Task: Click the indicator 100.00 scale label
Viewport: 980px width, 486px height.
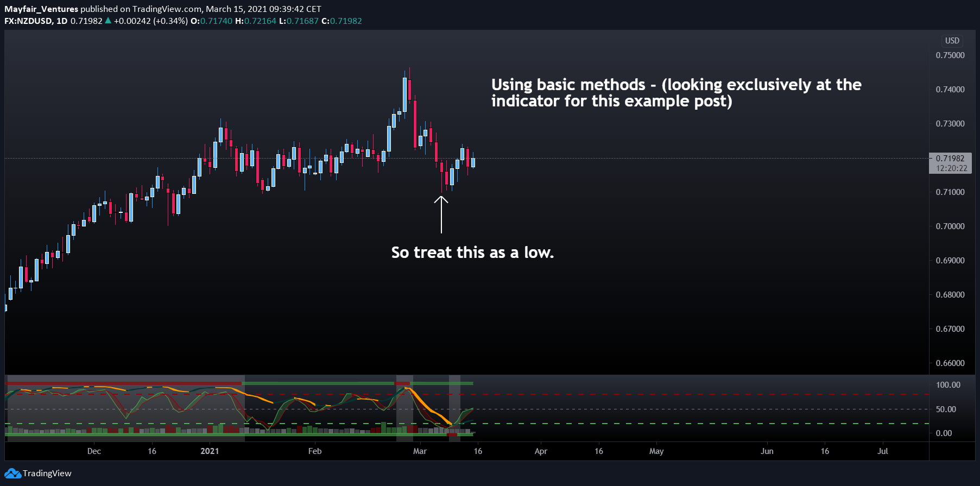Action: pos(948,385)
